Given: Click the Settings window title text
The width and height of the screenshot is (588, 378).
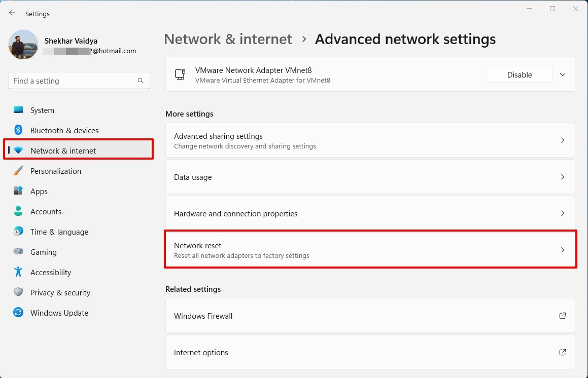Looking at the screenshot, I should click(x=38, y=14).
